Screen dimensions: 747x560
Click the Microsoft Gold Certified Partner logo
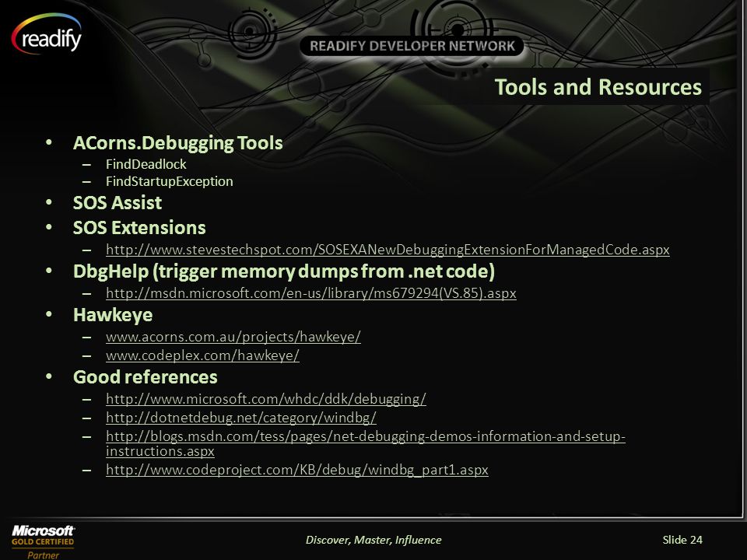43,542
